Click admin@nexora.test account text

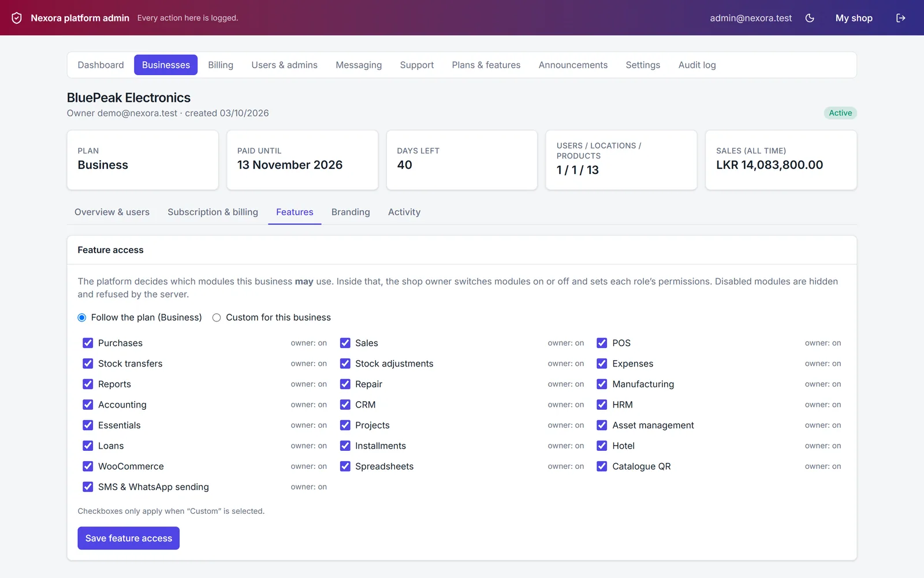coord(751,18)
